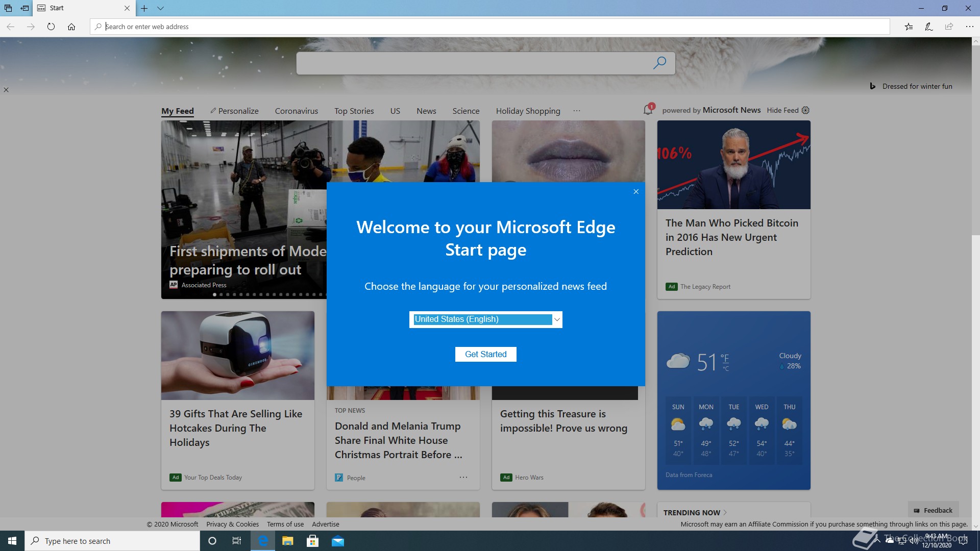Open Task View on taskbar

click(236, 541)
